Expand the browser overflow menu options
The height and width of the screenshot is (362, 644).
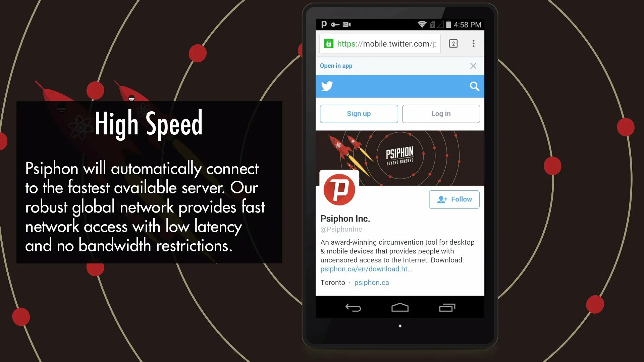tap(473, 43)
